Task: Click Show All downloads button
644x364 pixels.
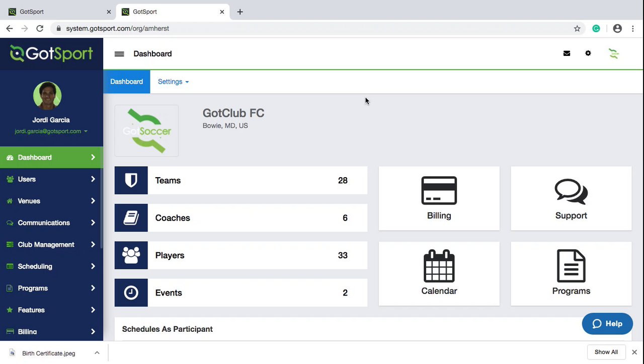Action: click(x=606, y=352)
